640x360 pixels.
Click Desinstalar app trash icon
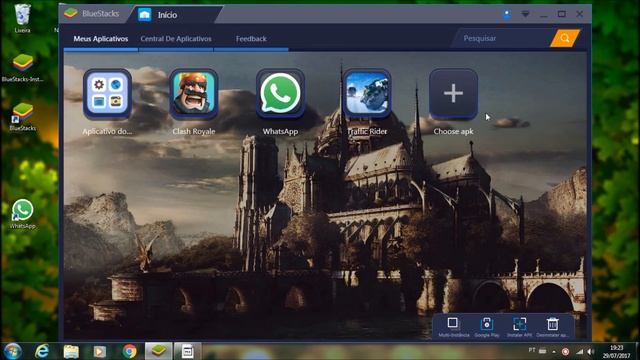[553, 327]
